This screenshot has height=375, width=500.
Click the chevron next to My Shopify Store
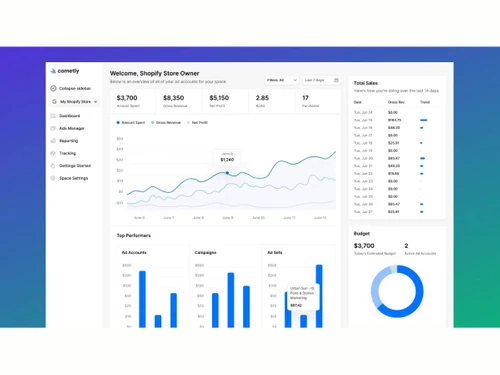(96, 102)
